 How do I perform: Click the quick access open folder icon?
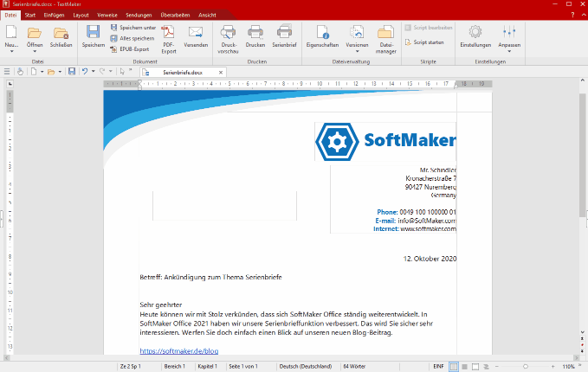[51, 72]
